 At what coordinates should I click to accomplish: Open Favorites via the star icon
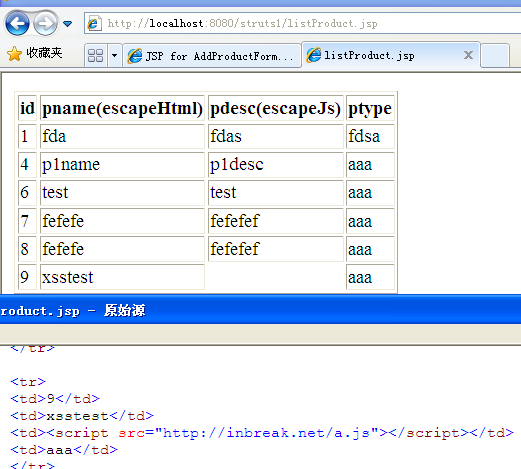(14, 54)
